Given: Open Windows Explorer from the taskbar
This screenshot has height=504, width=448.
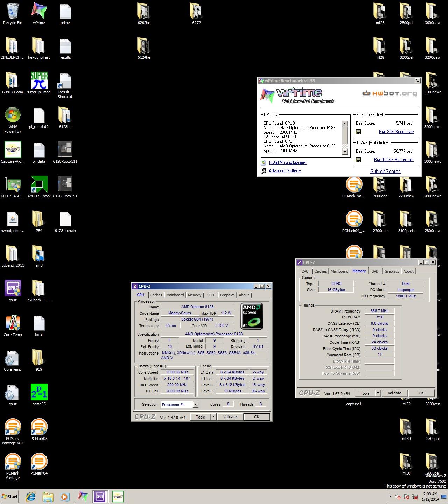Looking at the screenshot, I should (x=48, y=496).
